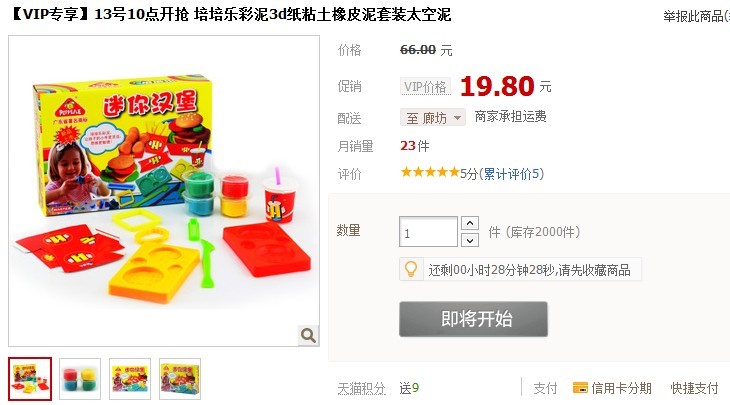The height and width of the screenshot is (405, 730).
Task: Click the lightbulb tip icon beside countdown
Action: click(x=411, y=269)
